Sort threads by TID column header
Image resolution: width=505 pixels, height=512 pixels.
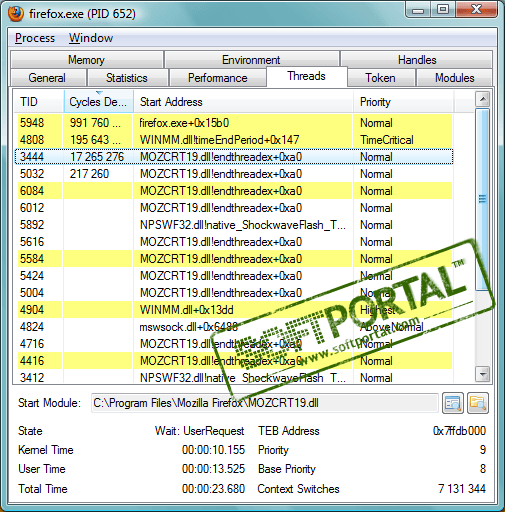(39, 102)
